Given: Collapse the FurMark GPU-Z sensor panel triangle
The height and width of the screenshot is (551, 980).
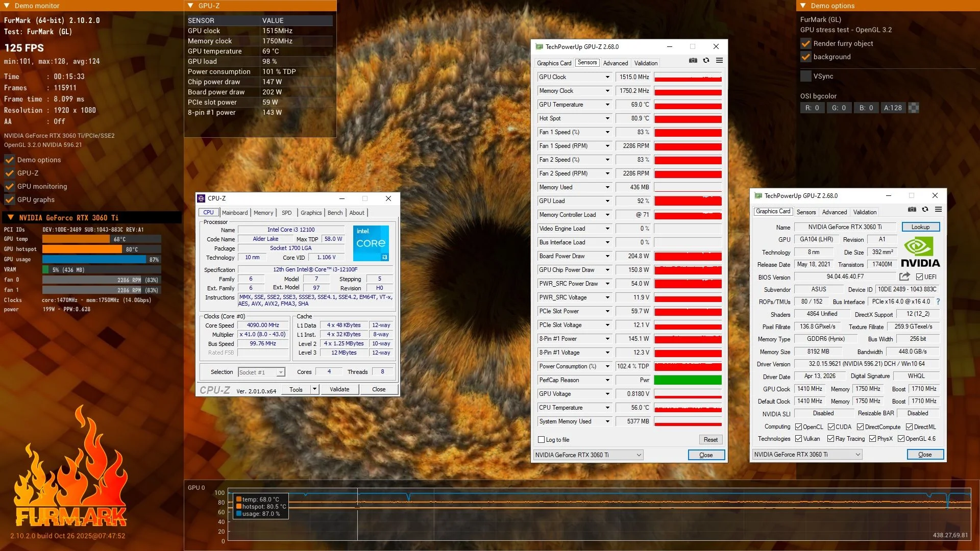Looking at the screenshot, I should [191, 6].
